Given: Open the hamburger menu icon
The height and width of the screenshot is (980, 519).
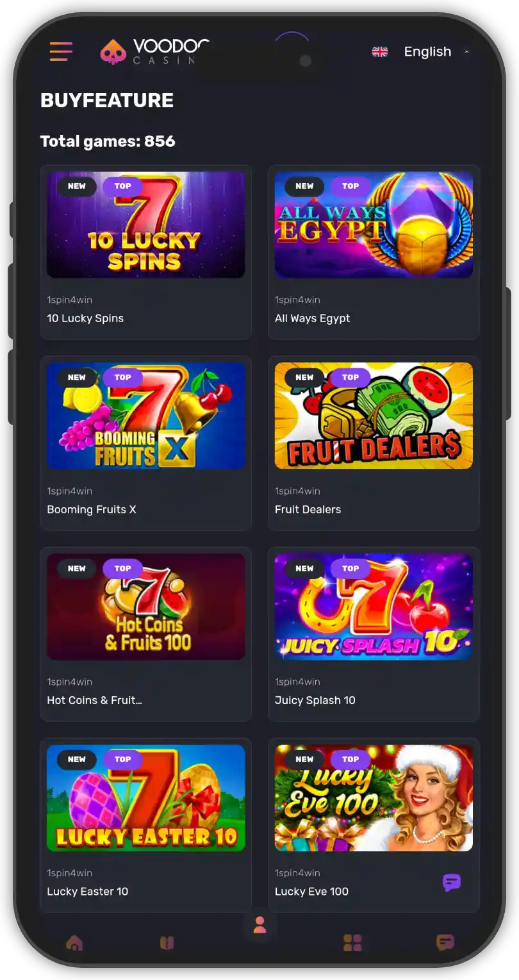Looking at the screenshot, I should (61, 51).
